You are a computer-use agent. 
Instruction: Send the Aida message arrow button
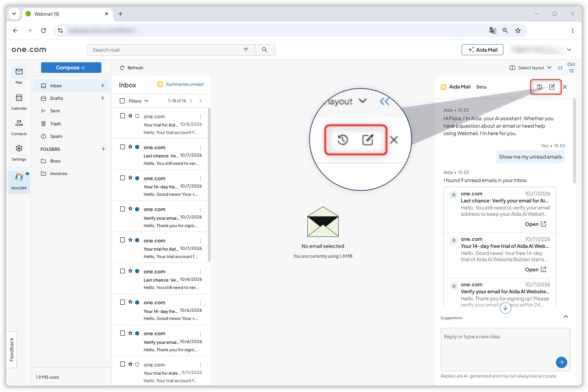pyautogui.click(x=561, y=362)
